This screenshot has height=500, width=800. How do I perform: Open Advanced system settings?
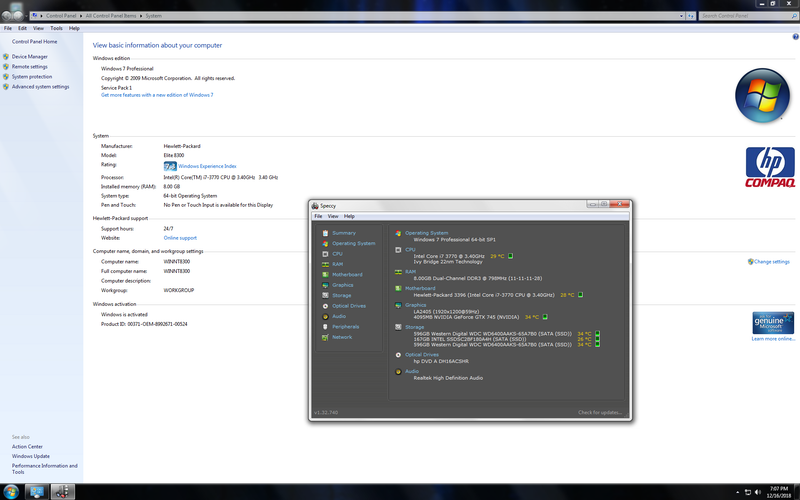pos(40,87)
